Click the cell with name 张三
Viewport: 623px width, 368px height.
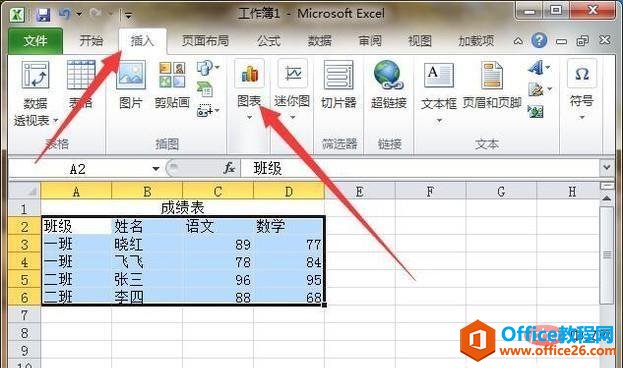click(147, 279)
